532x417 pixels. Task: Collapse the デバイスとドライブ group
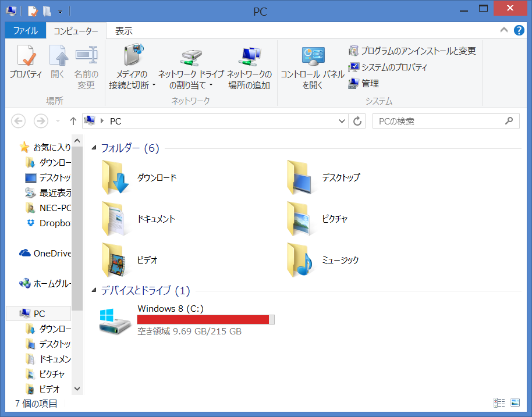tap(95, 291)
